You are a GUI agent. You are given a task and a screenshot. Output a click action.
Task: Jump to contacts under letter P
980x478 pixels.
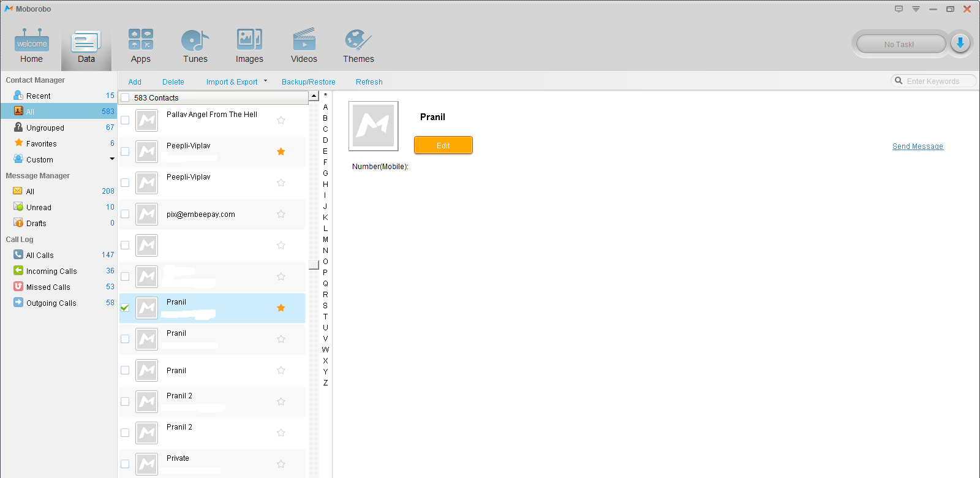pyautogui.click(x=325, y=272)
